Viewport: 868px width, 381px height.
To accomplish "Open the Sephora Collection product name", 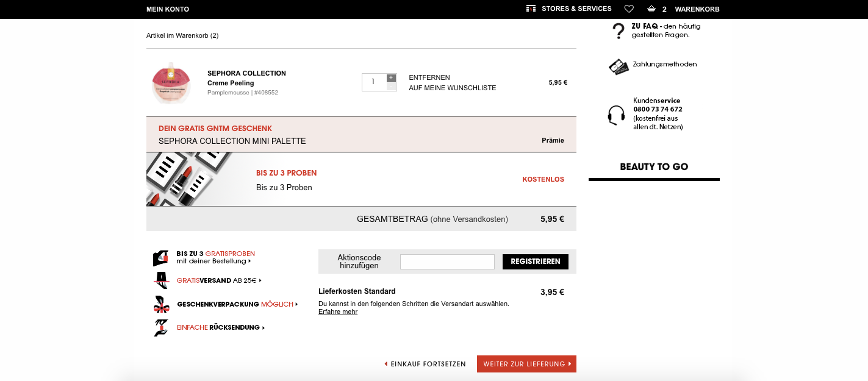I will pyautogui.click(x=246, y=73).
